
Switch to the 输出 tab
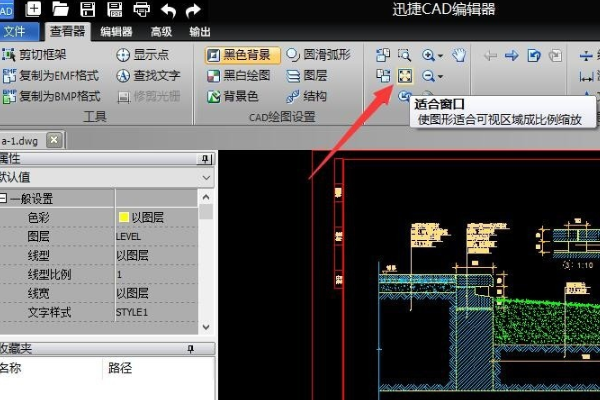(x=200, y=32)
